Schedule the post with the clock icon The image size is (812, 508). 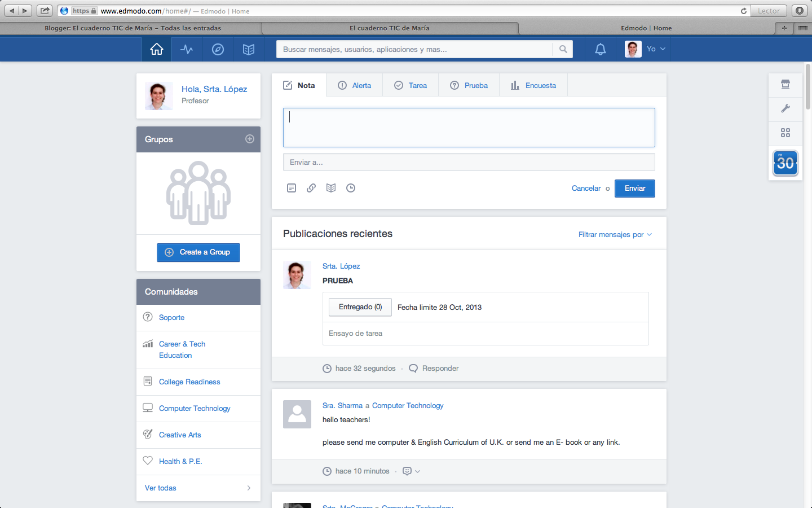tap(351, 188)
